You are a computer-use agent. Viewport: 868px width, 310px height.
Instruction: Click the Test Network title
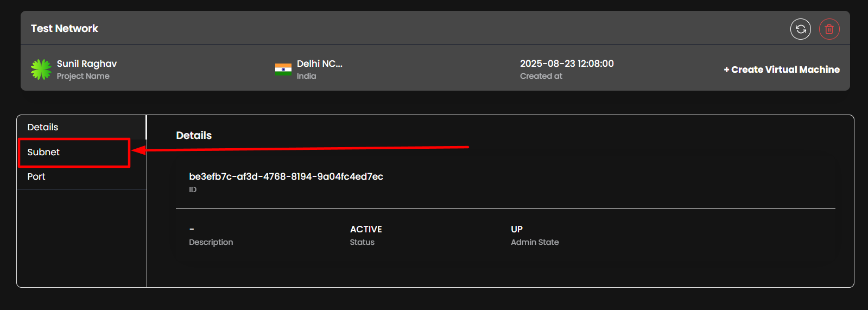65,28
